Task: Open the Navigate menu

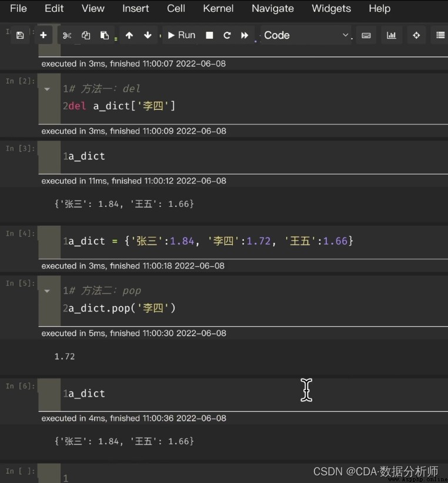Action: point(273,9)
